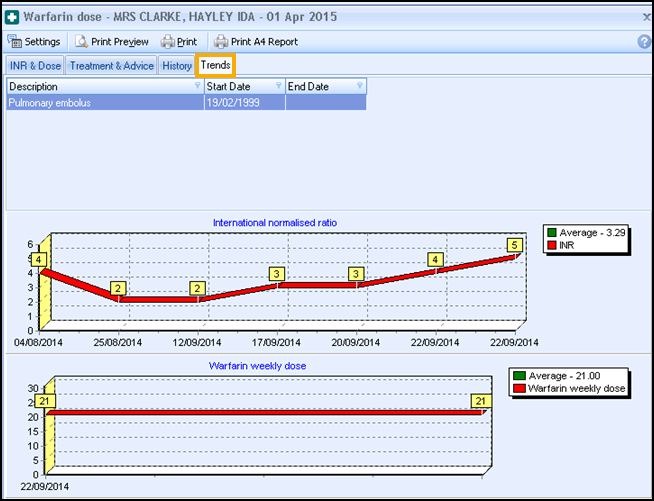Screen dimensions: 654x501
Task: Open the Settings toolbar icon
Action: (15, 42)
